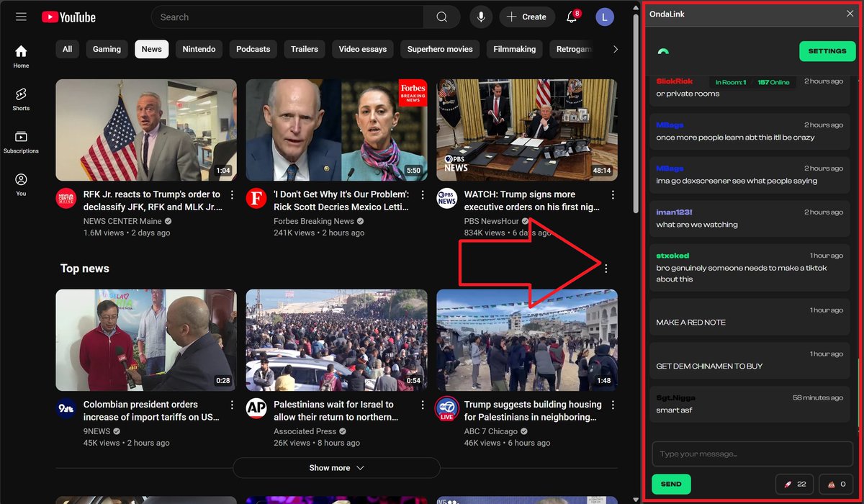Open more options for ABC 7 video
The height and width of the screenshot is (504, 864).
pyautogui.click(x=613, y=405)
